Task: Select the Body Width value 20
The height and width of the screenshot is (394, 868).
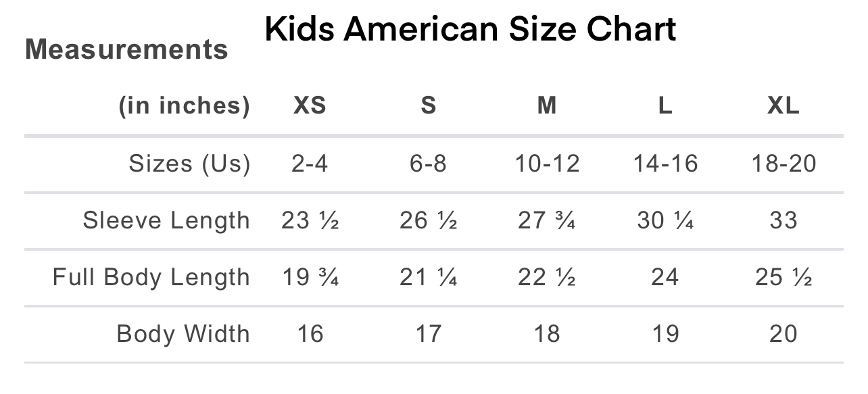Action: (783, 334)
